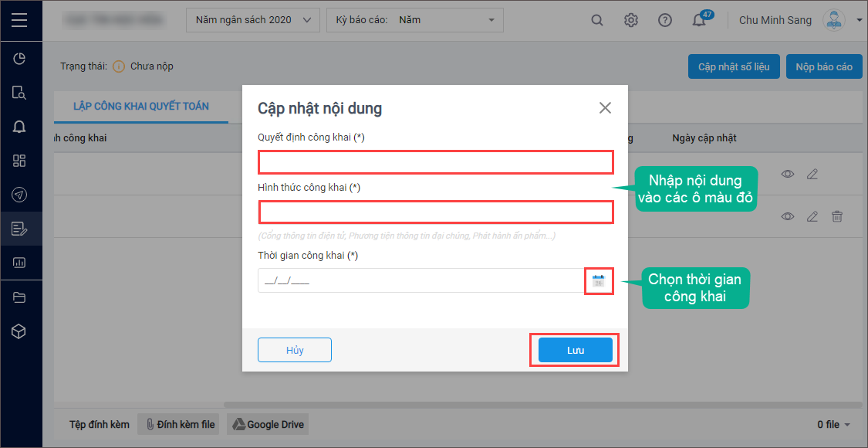Image resolution: width=868 pixels, height=448 pixels.
Task: Click the notification bell with 47 badge
Action: click(x=699, y=21)
